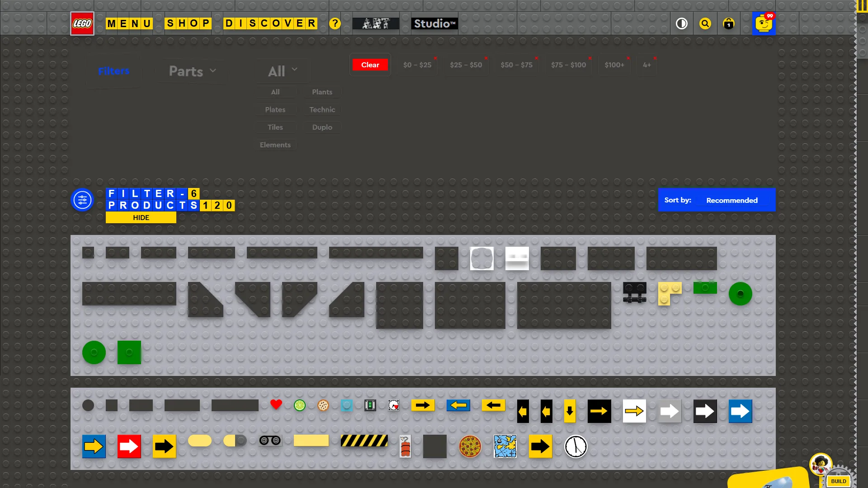Toggle the 4+ age filter chip
The height and width of the screenshot is (488, 868).
[647, 65]
